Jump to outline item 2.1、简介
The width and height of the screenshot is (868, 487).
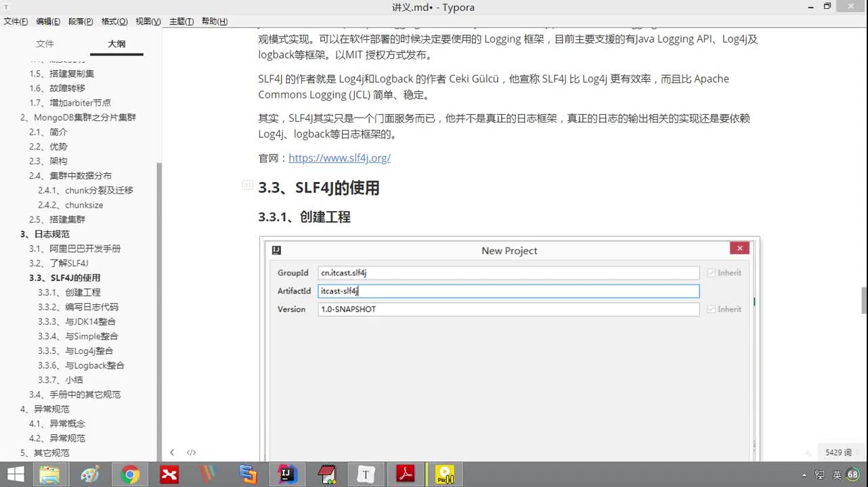(48, 132)
